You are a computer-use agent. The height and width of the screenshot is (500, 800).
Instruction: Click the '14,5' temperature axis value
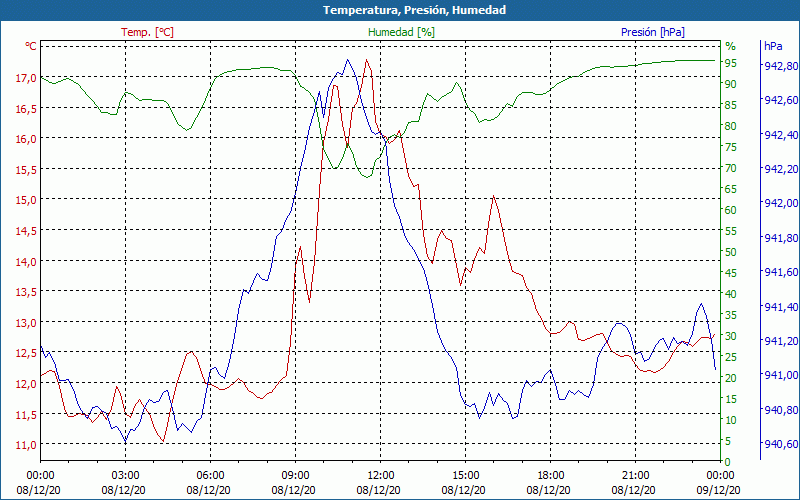pyautogui.click(x=26, y=231)
